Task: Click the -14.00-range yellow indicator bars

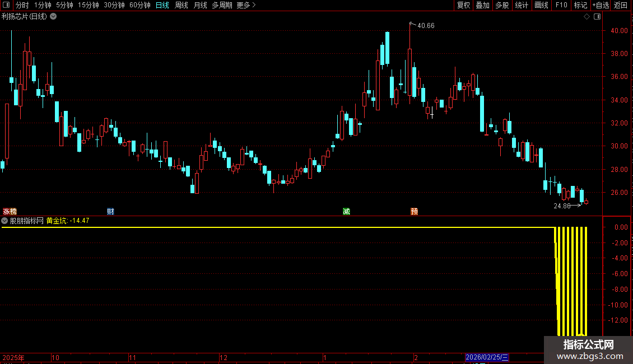Action: click(571, 281)
